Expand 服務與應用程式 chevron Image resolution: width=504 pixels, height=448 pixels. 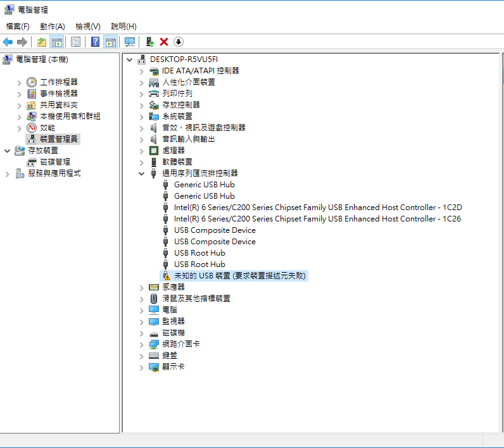tap(8, 174)
